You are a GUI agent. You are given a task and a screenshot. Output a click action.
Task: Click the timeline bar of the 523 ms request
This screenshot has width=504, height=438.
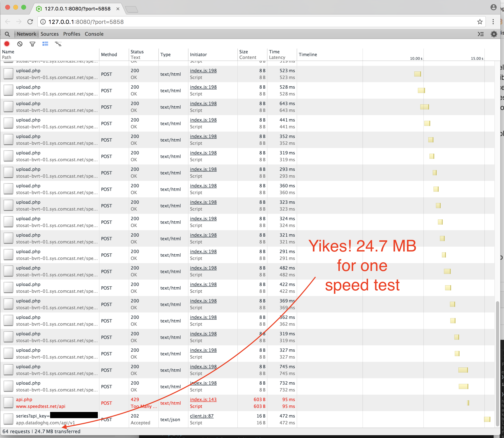(418, 74)
